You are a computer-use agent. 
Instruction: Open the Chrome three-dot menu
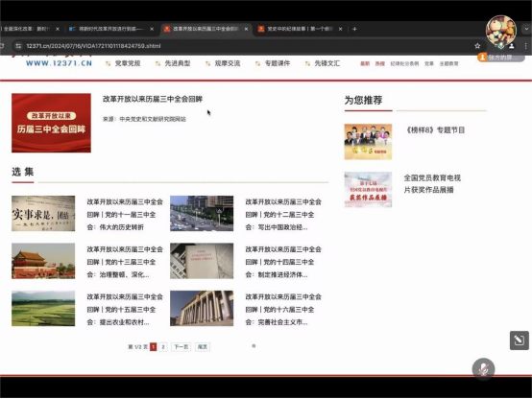[525, 46]
